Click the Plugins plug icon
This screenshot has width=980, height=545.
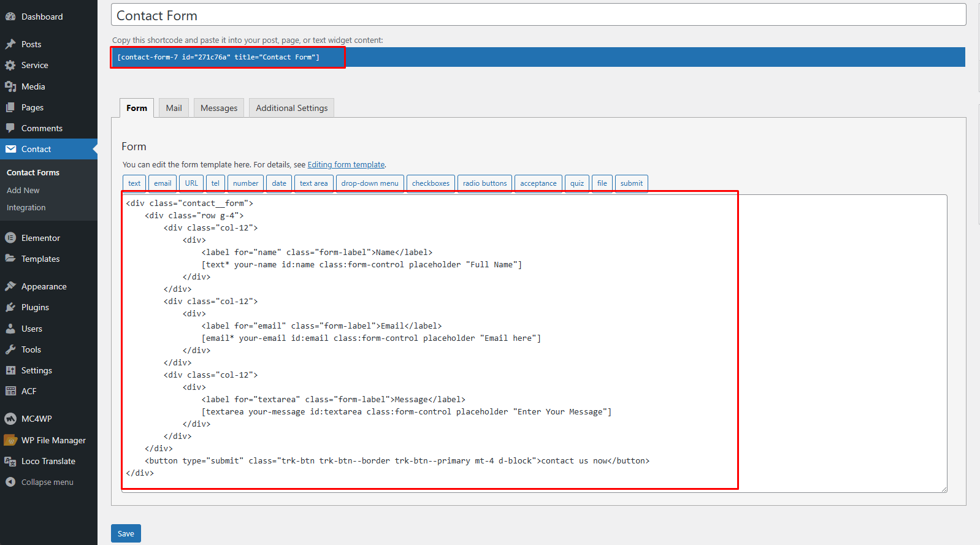click(10, 307)
